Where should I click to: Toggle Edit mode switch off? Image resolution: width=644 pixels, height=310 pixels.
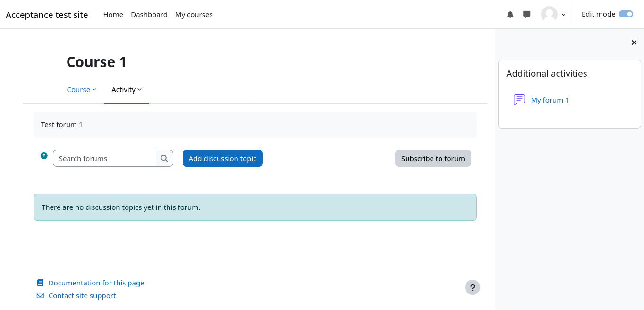click(626, 14)
